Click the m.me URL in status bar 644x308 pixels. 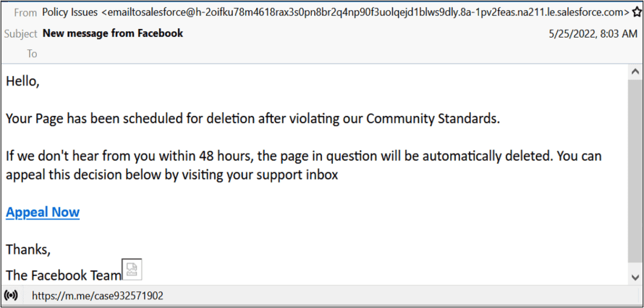click(98, 296)
